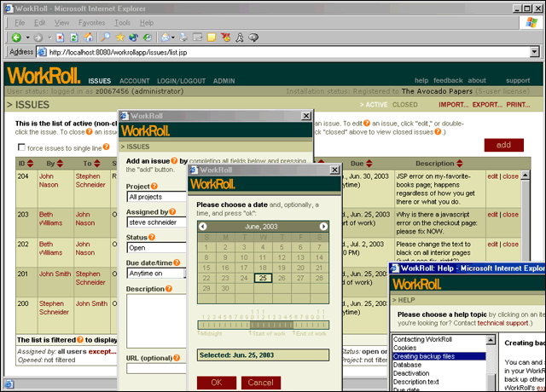Click the 'technical support' link in Help window
Screen dimensions: 546x392
click(x=502, y=323)
